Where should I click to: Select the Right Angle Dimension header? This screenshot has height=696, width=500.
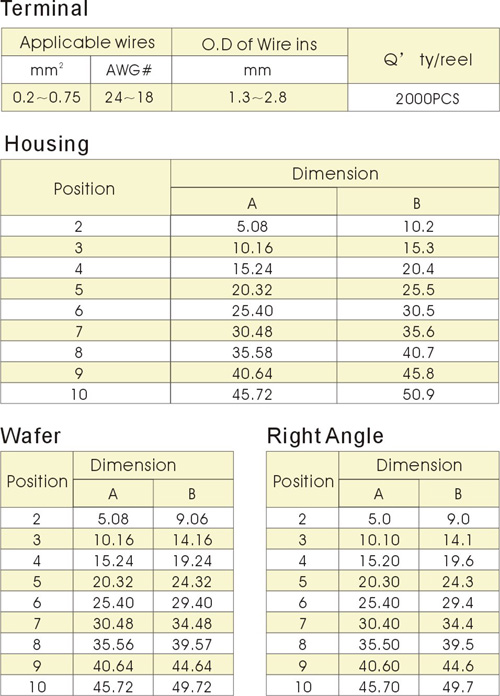click(x=419, y=465)
